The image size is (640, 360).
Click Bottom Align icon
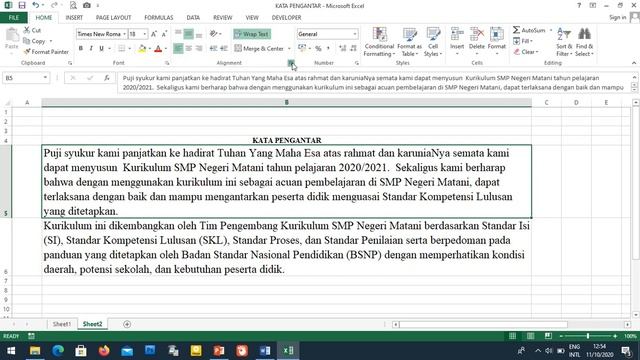(199, 34)
